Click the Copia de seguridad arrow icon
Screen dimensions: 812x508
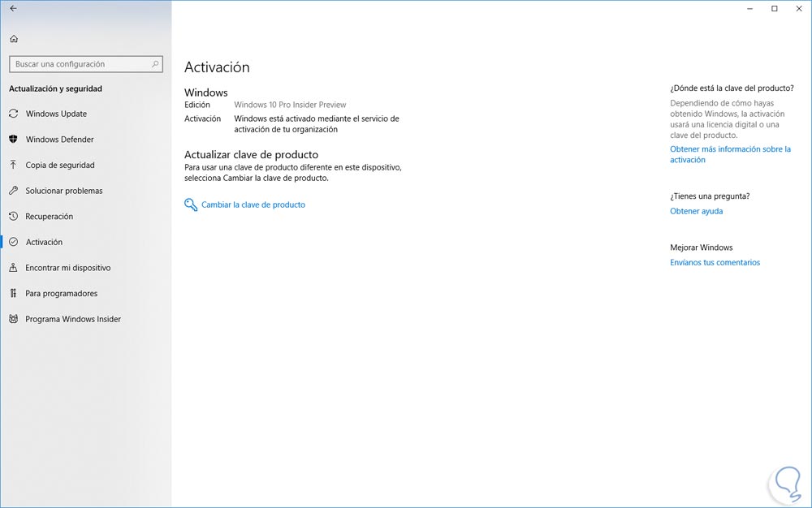coord(14,165)
